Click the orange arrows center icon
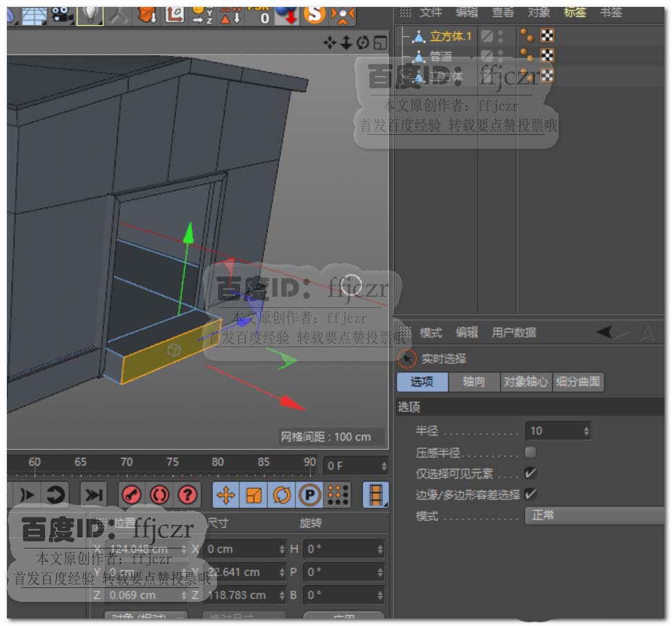Screen dimensions: 672x626 [342, 15]
